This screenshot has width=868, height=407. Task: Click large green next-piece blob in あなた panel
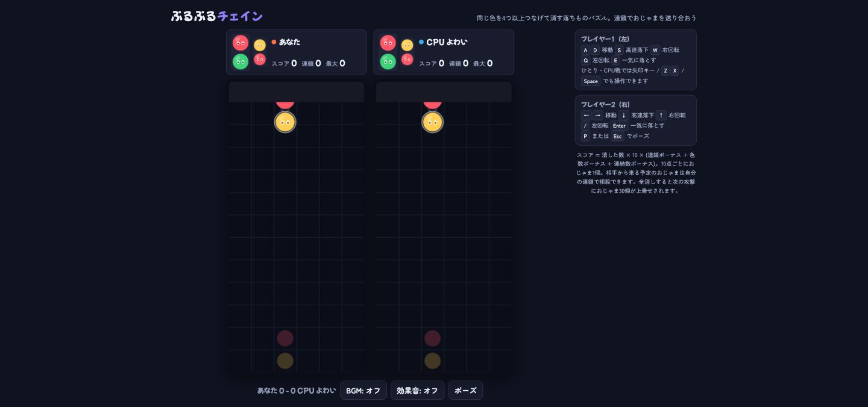pyautogui.click(x=241, y=61)
